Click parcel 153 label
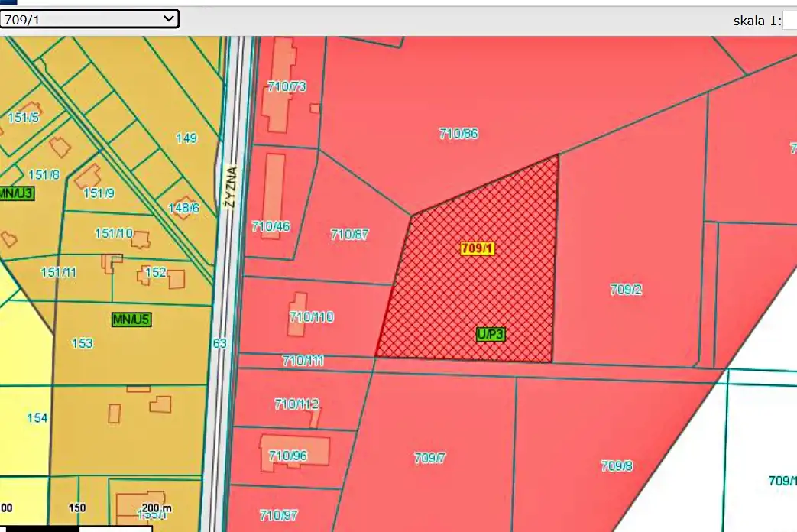 (x=82, y=344)
